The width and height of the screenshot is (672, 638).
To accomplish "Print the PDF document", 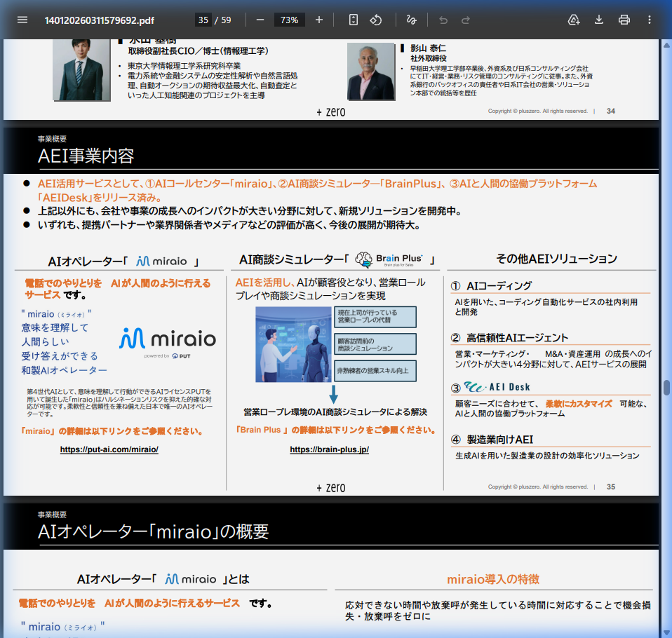I will (x=624, y=20).
